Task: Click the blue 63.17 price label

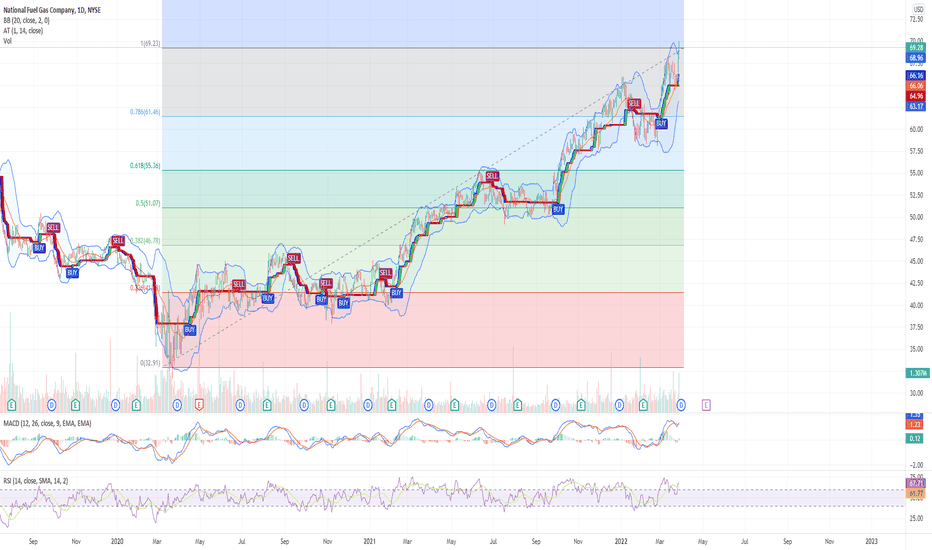Action: click(916, 106)
